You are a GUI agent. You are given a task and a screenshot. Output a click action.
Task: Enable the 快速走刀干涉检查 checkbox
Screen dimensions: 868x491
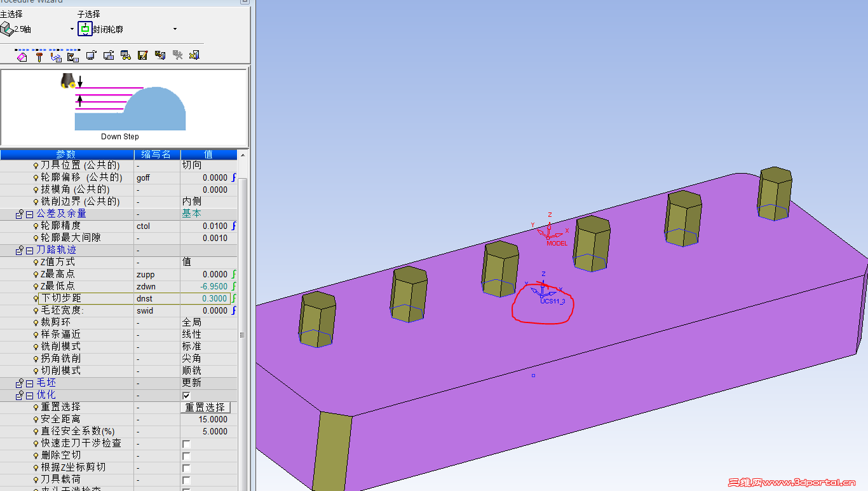pyautogui.click(x=186, y=443)
